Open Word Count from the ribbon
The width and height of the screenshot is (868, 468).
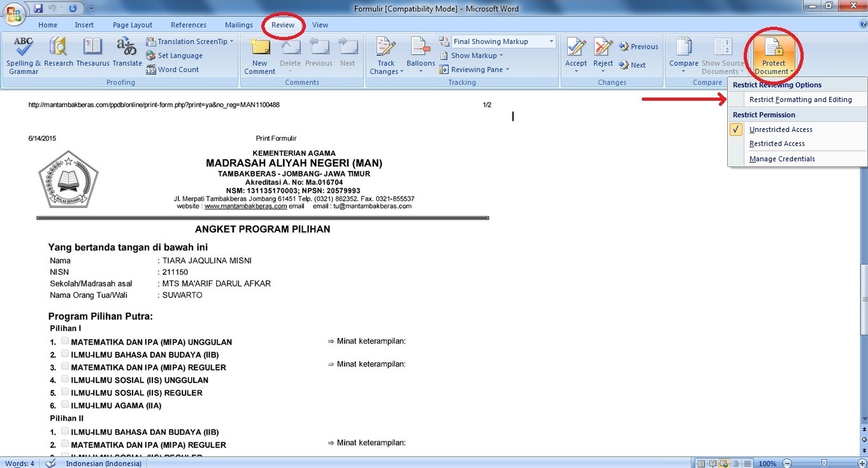pos(172,69)
